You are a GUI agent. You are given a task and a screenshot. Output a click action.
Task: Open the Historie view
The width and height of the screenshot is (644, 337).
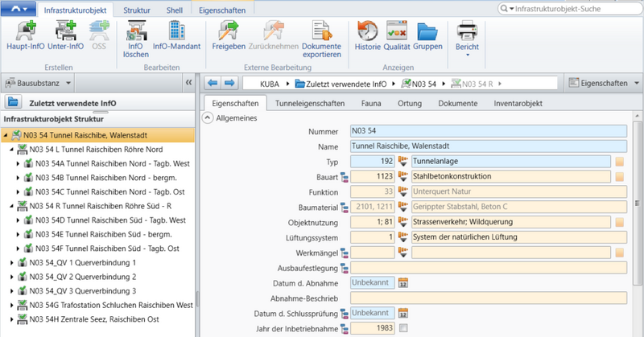click(368, 35)
